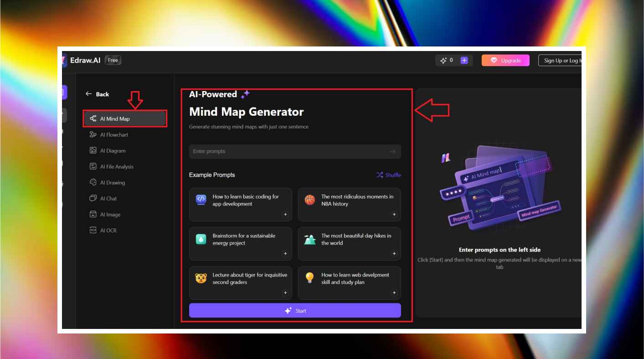The height and width of the screenshot is (359, 644).
Task: Click plus icon on basic coding prompt card
Action: (x=285, y=215)
